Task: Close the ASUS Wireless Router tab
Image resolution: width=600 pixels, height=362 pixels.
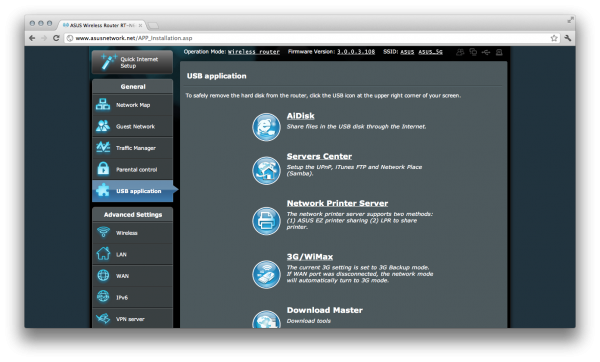Action: click(140, 25)
